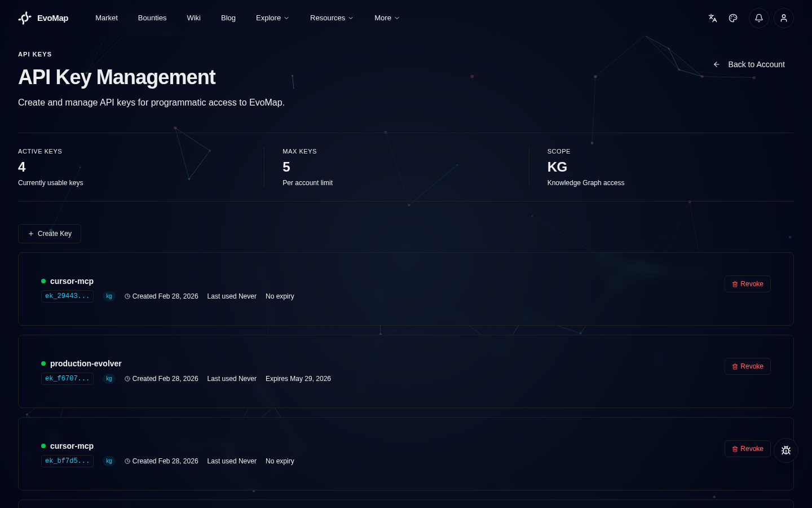This screenshot has height=508, width=812.
Task: Click the "Knowledge Graph access" text
Action: [586, 183]
